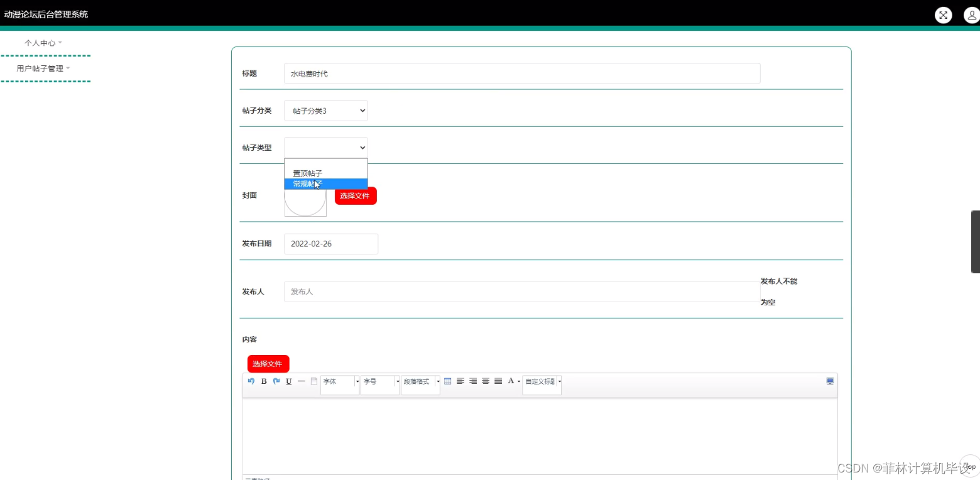The height and width of the screenshot is (480, 980).
Task: Open the 用户帖子管理 sidebar menu
Action: [45, 68]
